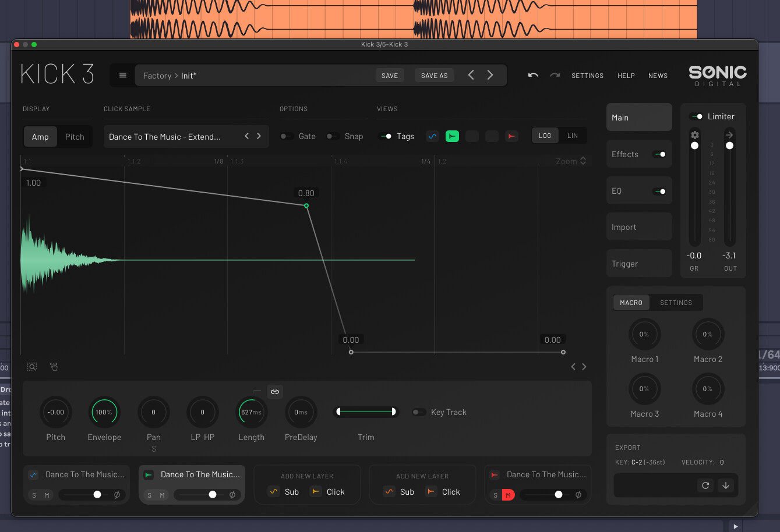
Task: Click the link icon above Length knob
Action: [275, 392]
